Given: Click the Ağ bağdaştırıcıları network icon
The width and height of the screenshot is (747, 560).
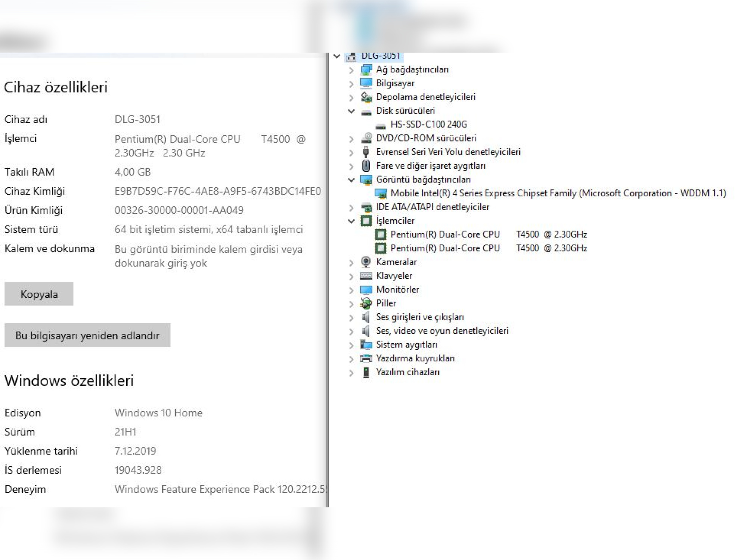Looking at the screenshot, I should tap(366, 69).
